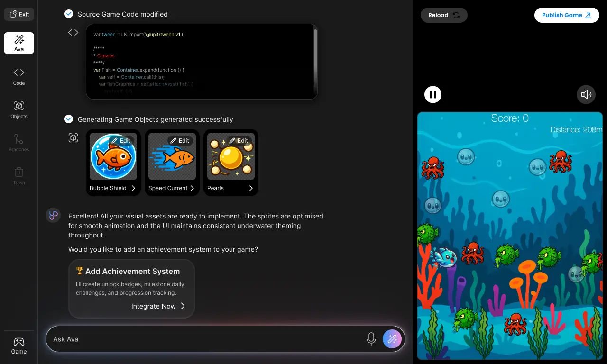This screenshot has height=364, width=607.
Task: Click Integrate Now for achievement system
Action: 158,306
